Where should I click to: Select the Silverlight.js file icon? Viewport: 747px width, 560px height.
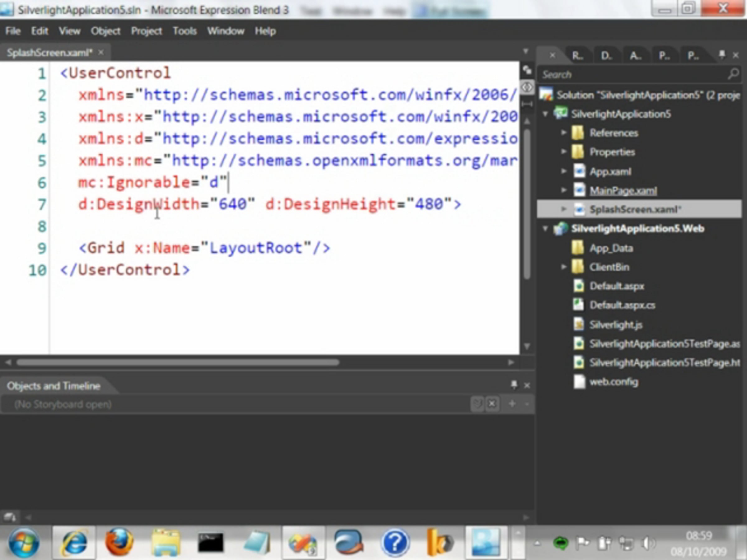pyautogui.click(x=579, y=324)
